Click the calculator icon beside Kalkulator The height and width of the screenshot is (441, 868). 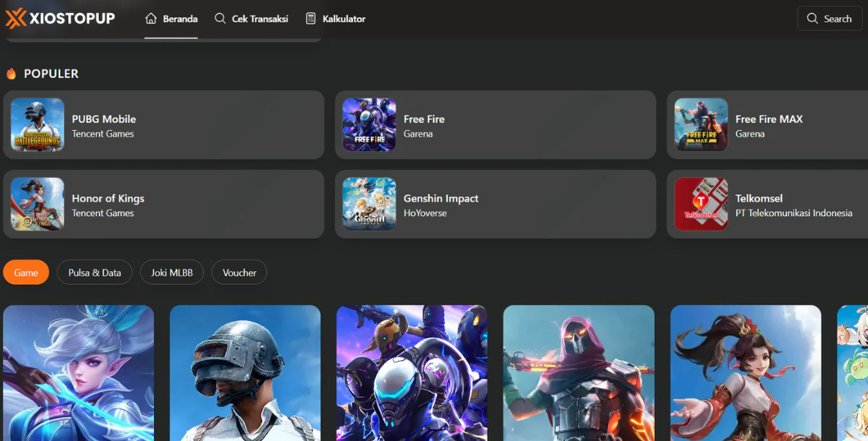click(x=311, y=19)
